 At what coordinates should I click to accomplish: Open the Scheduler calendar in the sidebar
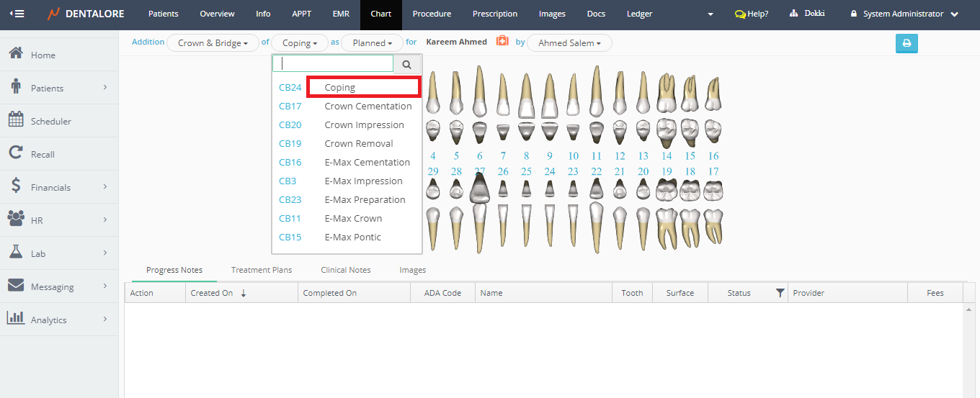(x=50, y=122)
